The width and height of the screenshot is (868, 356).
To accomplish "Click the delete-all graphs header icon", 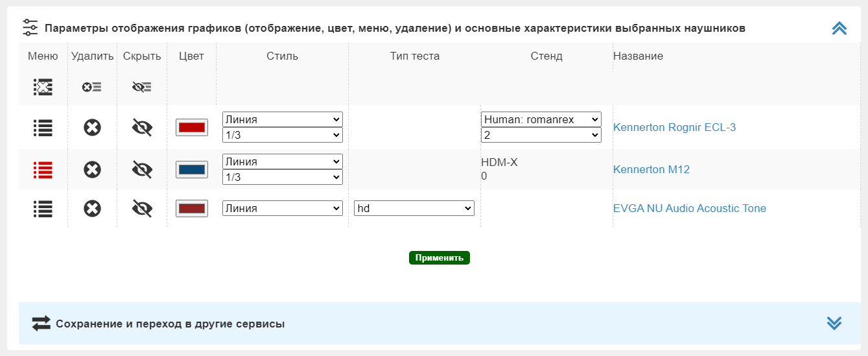I will coord(92,87).
